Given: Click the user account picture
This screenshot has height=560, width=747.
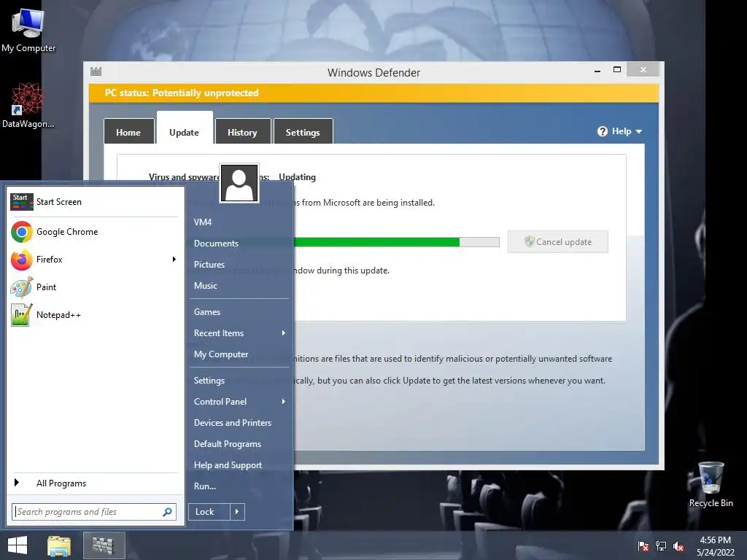Looking at the screenshot, I should (x=239, y=183).
